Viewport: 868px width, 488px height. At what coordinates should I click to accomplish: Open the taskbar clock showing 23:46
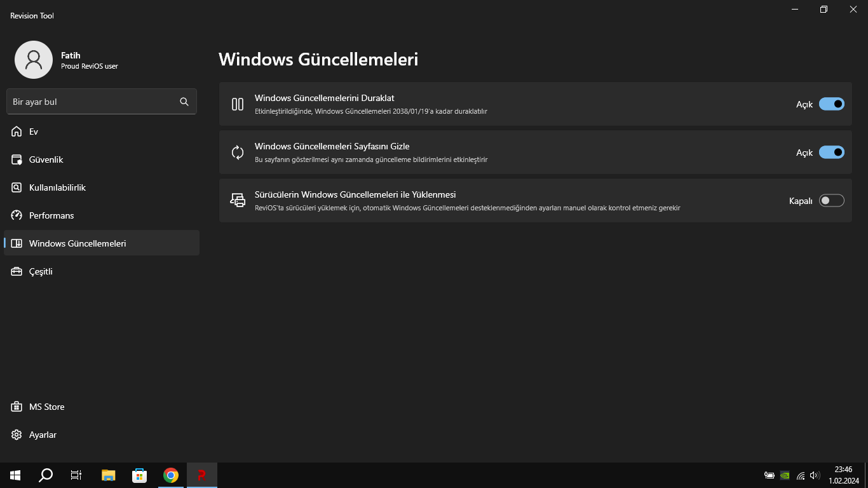click(x=843, y=475)
